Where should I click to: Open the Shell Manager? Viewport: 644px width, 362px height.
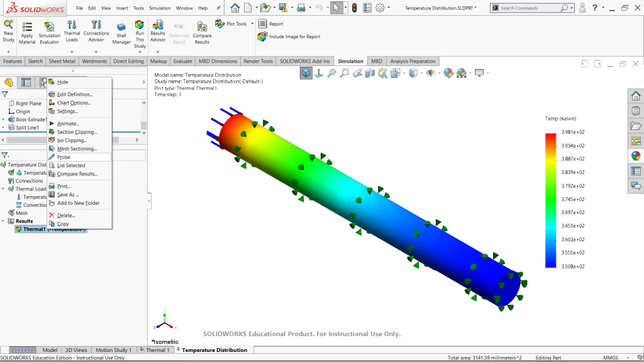pyautogui.click(x=121, y=33)
